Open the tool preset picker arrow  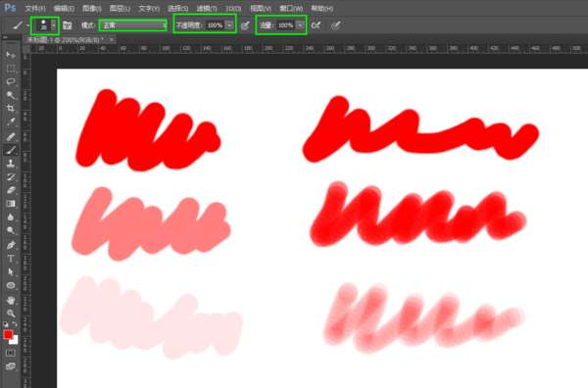pyautogui.click(x=27, y=25)
